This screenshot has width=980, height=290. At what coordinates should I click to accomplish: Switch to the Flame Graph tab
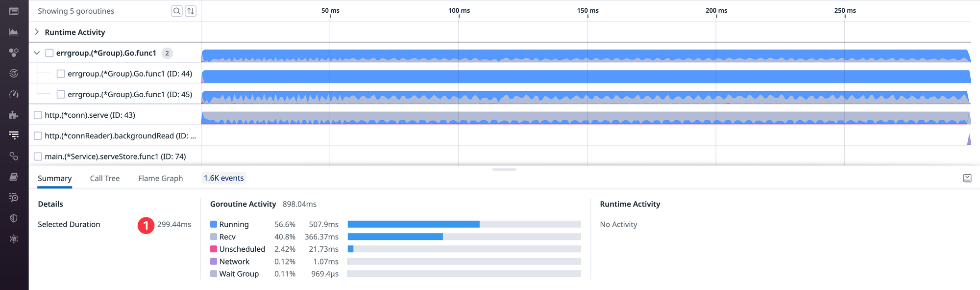(x=161, y=178)
